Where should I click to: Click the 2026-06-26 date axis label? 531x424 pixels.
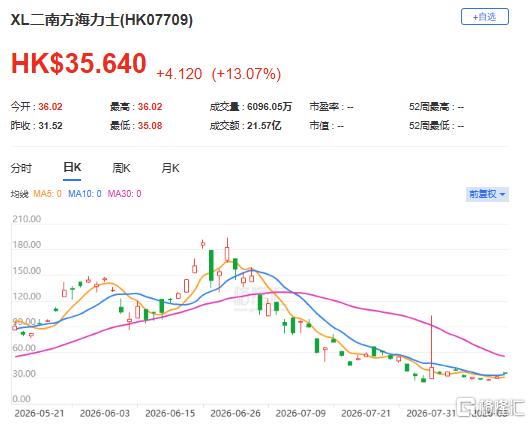tap(235, 413)
